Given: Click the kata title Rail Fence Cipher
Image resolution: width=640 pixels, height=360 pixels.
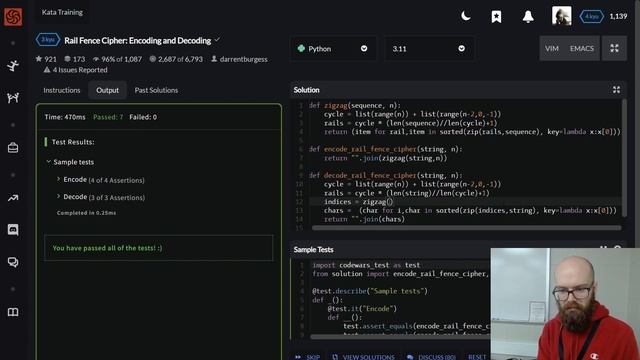Looking at the screenshot, I should tap(138, 40).
